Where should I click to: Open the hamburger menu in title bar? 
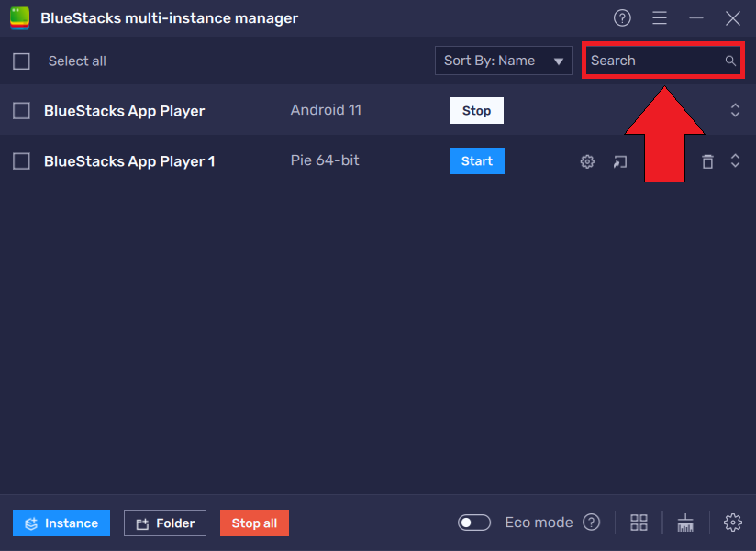click(x=660, y=17)
